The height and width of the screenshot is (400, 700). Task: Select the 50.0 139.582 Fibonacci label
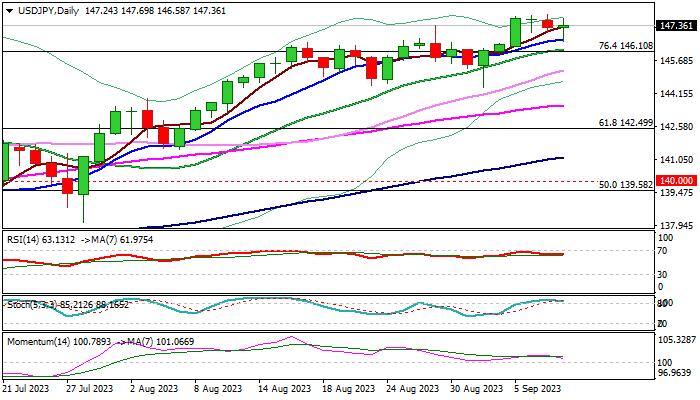tap(625, 184)
